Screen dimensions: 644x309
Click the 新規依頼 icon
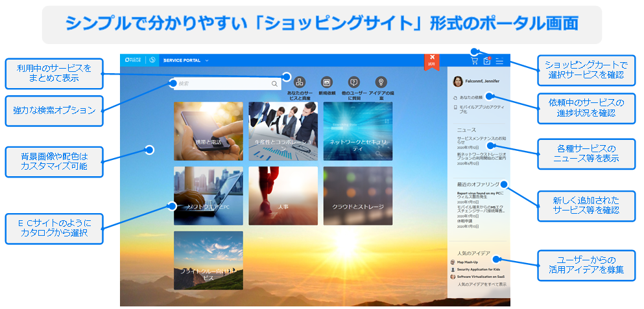tap(326, 82)
